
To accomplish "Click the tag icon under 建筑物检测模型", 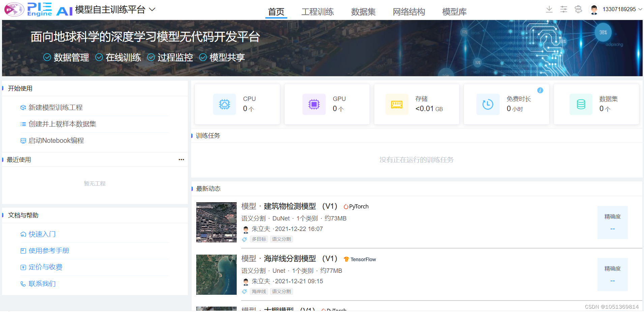I will (244, 239).
